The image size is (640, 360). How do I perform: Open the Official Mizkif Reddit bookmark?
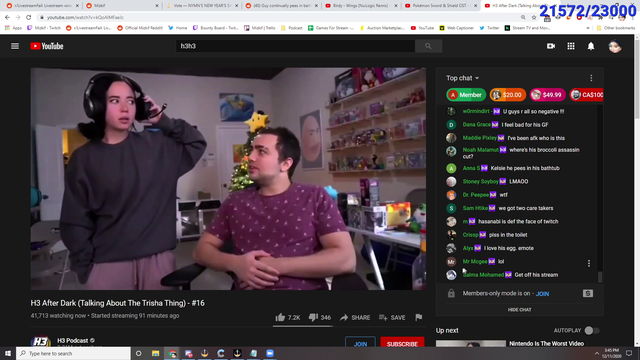(140, 28)
